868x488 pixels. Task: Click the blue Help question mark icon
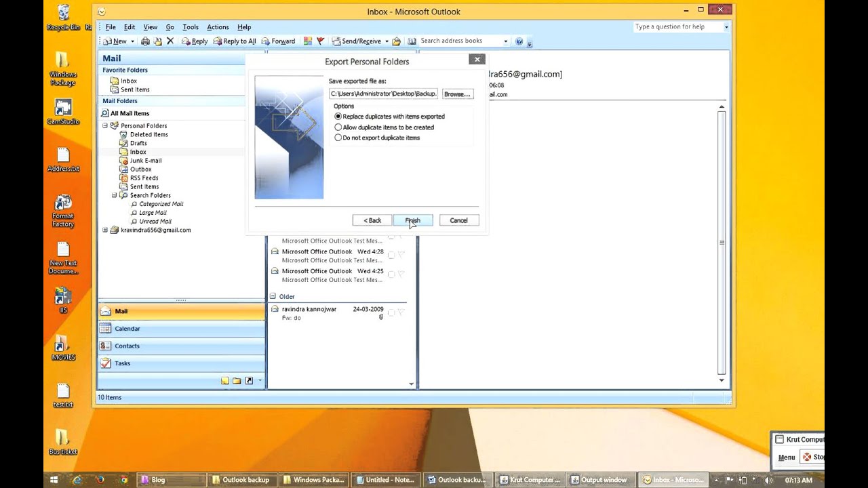(x=519, y=41)
